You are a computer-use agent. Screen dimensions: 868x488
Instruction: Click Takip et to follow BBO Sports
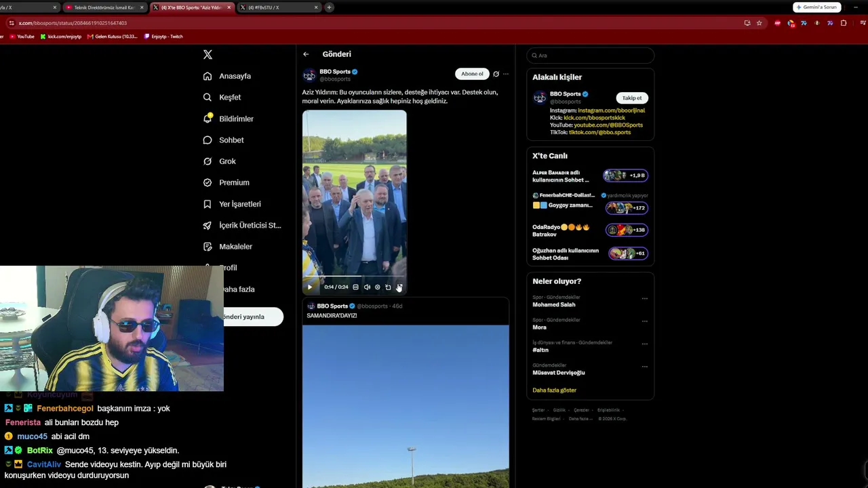pyautogui.click(x=632, y=98)
